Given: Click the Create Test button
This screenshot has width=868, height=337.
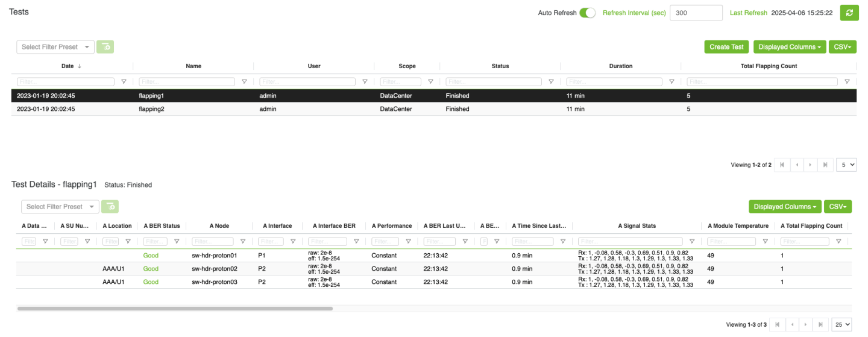Looking at the screenshot, I should (x=726, y=47).
